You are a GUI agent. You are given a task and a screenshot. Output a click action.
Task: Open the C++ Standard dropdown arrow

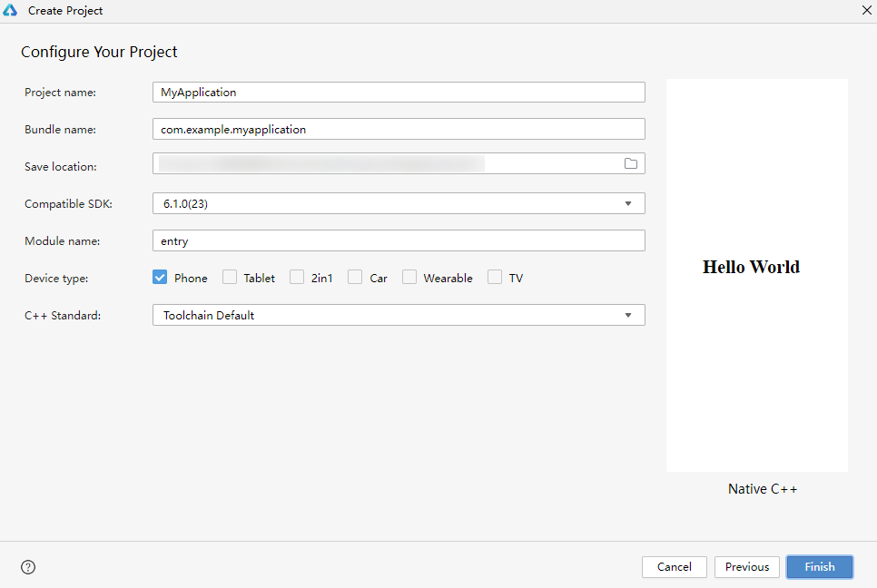(x=628, y=315)
